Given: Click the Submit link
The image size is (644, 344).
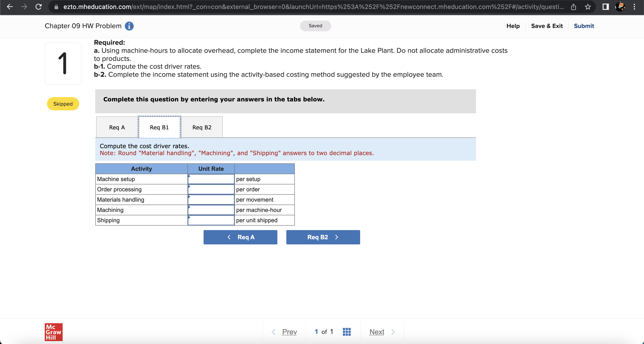Looking at the screenshot, I should pyautogui.click(x=584, y=26).
